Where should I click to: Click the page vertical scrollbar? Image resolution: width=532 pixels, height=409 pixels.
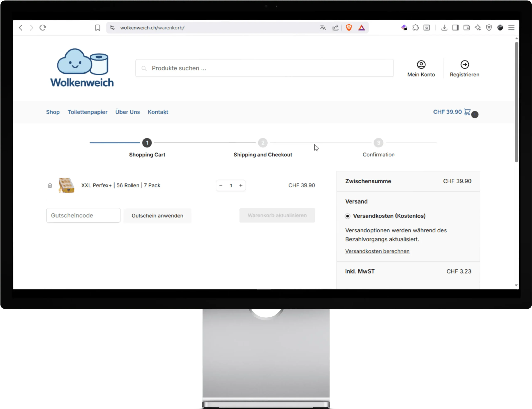pyautogui.click(x=516, y=102)
